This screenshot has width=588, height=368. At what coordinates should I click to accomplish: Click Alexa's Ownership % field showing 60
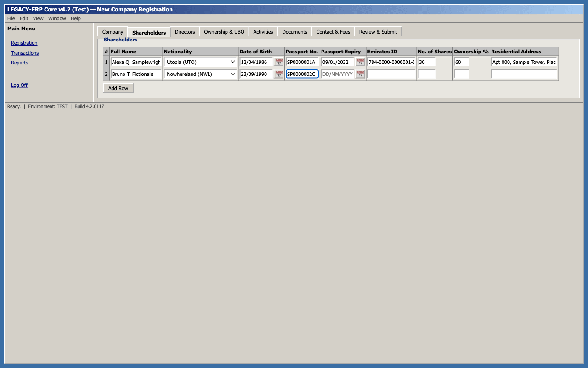[462, 62]
